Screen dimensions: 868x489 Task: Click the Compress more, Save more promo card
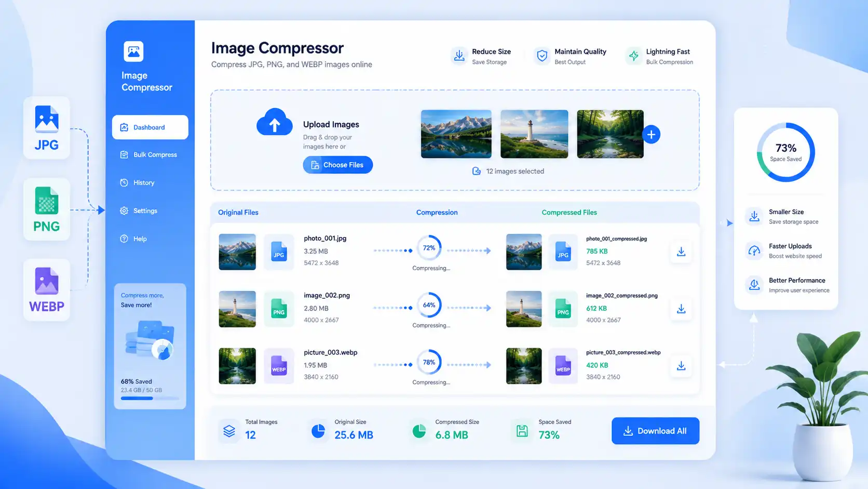pyautogui.click(x=150, y=346)
